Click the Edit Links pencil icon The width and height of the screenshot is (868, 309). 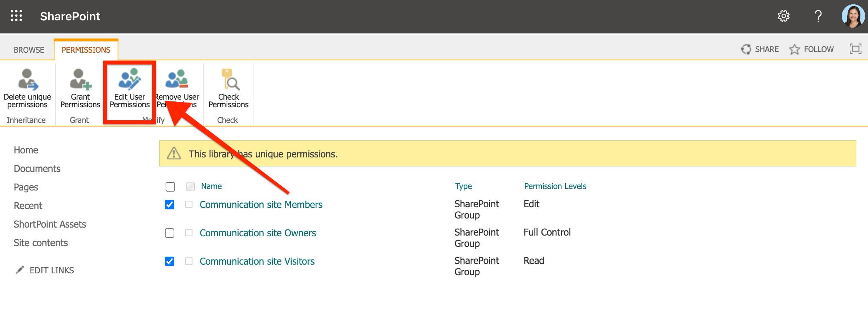tap(20, 270)
